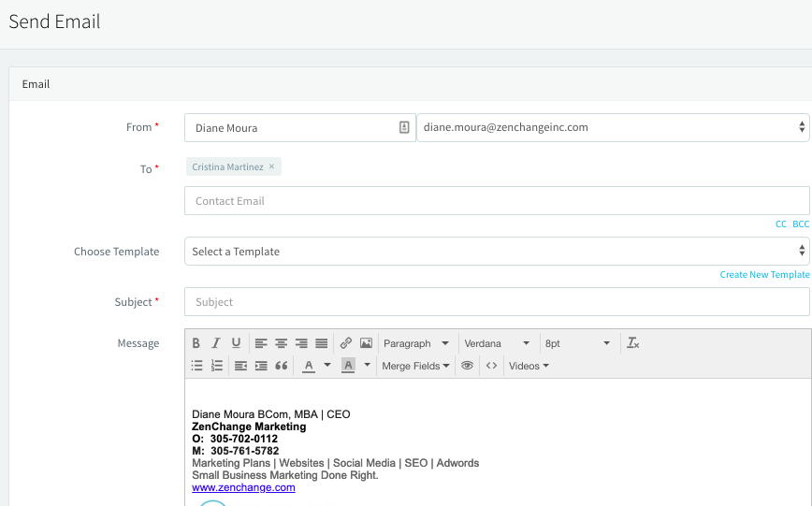Open the Videos dropdown menu

tap(529, 366)
